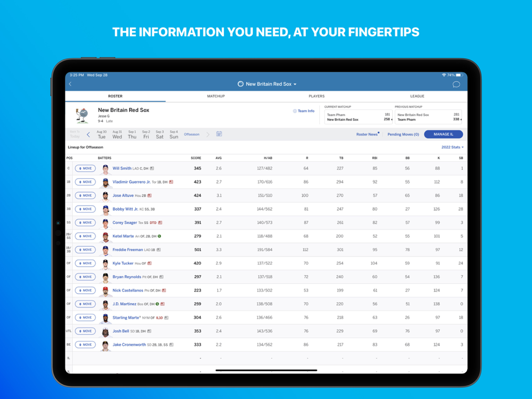Click MOVE button for Vladimir Guerrero Jr.
Image resolution: width=532 pixels, height=399 pixels.
click(86, 182)
